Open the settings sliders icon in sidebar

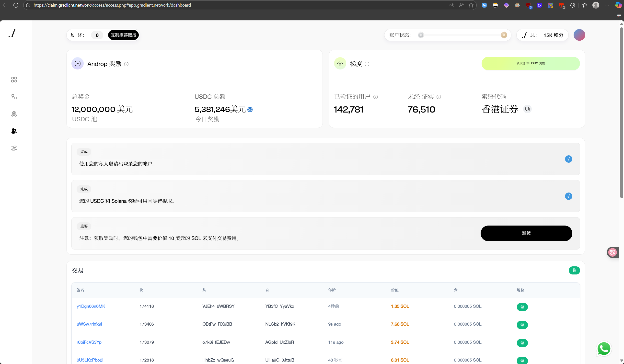coord(14,148)
